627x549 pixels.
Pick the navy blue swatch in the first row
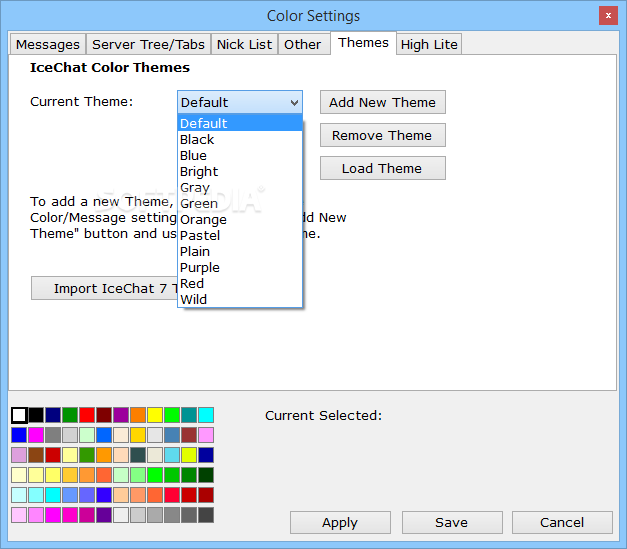tap(53, 415)
